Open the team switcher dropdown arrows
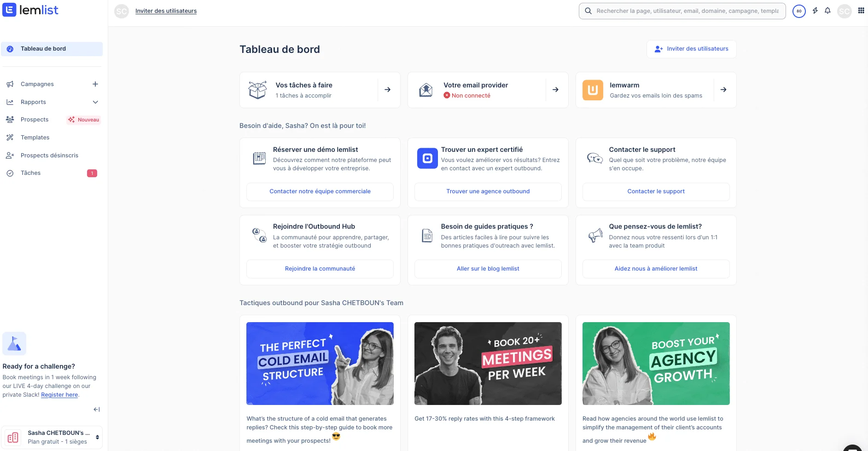Viewport: 868px width, 451px height. (97, 437)
